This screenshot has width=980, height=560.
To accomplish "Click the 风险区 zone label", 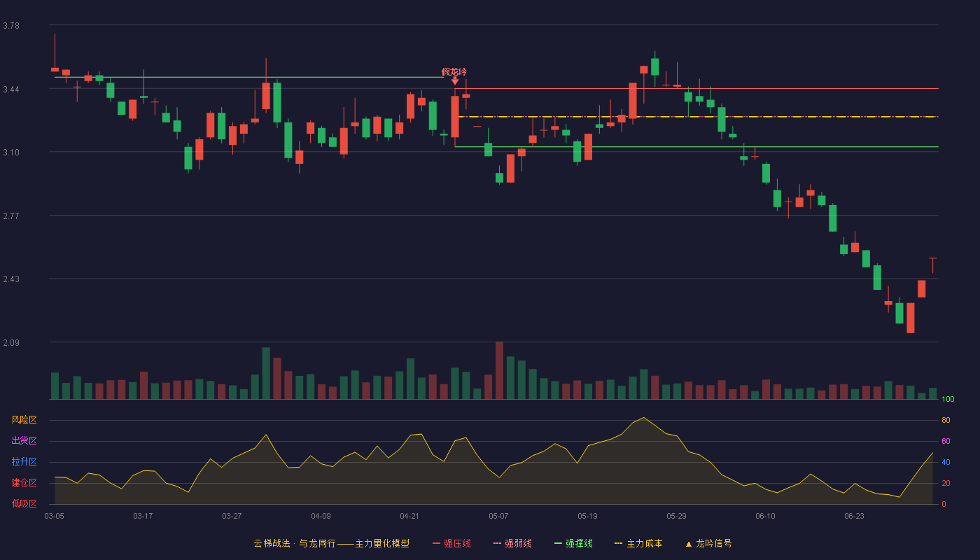I will (x=24, y=420).
